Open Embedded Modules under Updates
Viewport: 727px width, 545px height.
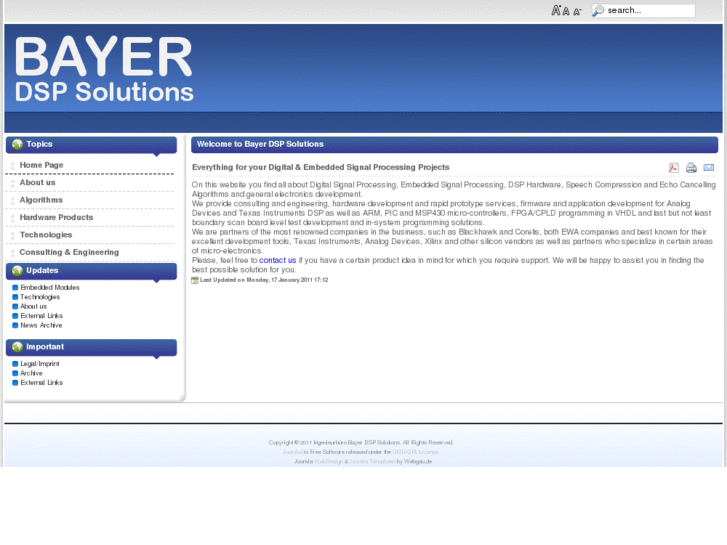pos(50,288)
